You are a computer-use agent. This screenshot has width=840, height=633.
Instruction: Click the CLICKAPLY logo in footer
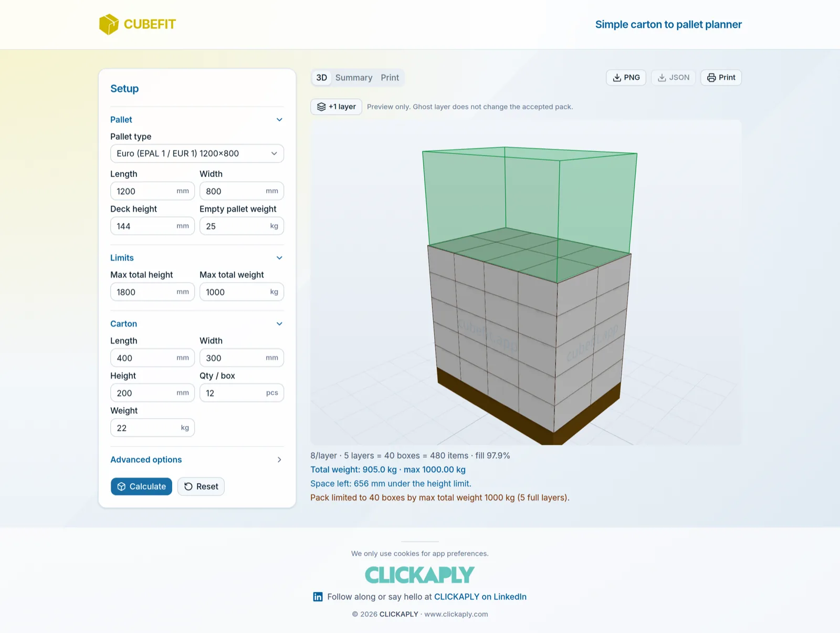(419, 575)
